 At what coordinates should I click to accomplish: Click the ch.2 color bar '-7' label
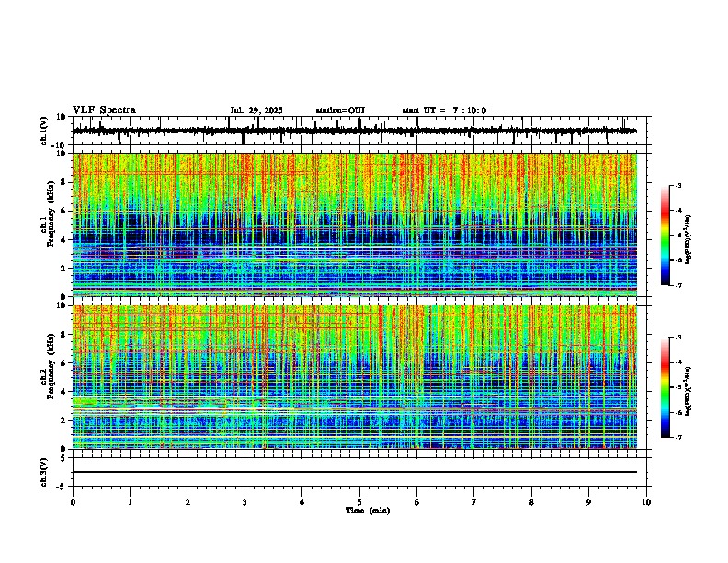677,437
